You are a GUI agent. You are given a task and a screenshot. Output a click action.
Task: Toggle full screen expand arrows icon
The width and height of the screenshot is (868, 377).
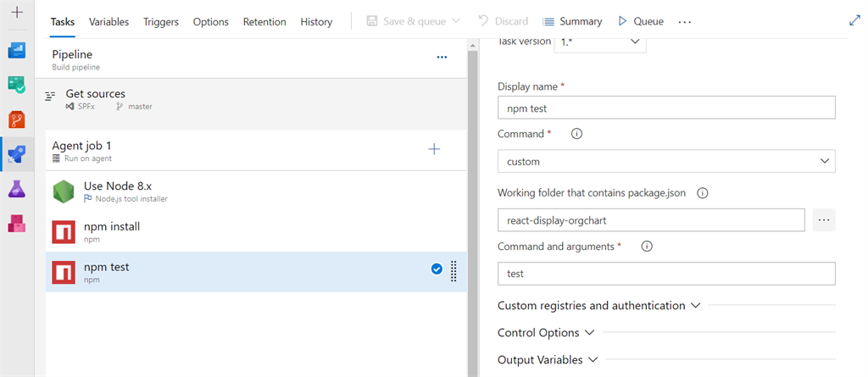pyautogui.click(x=854, y=21)
